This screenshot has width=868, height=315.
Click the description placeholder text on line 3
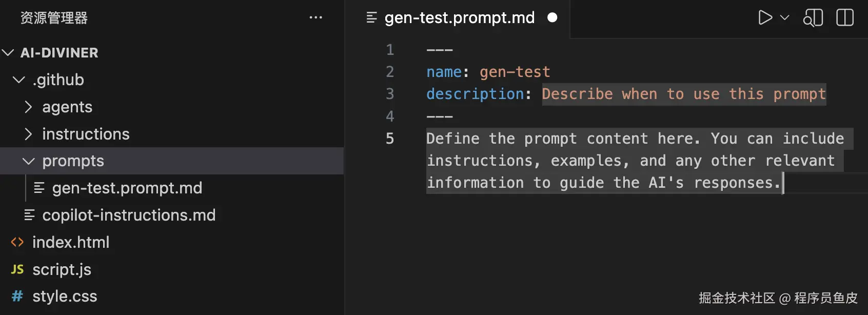click(x=683, y=94)
